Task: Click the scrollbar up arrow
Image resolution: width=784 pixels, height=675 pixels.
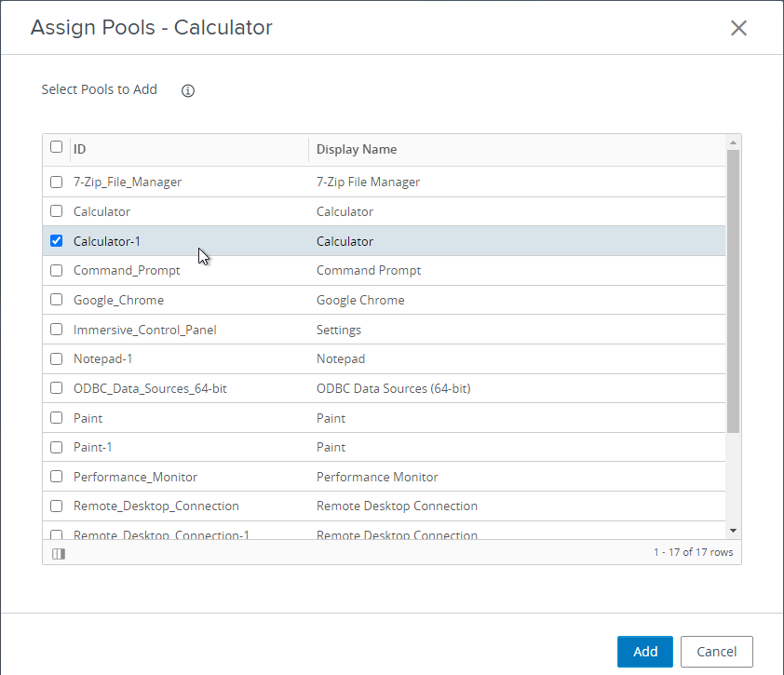Action: [x=733, y=142]
